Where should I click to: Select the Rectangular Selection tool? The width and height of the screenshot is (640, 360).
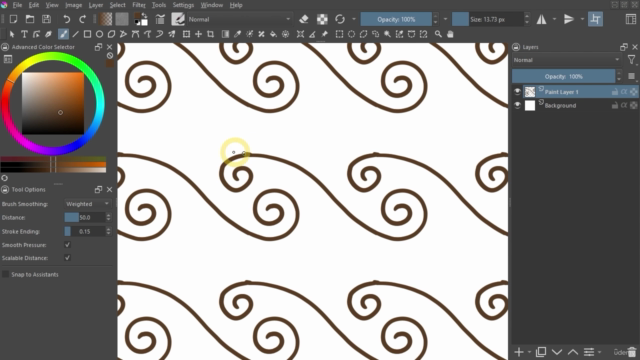pyautogui.click(x=339, y=34)
